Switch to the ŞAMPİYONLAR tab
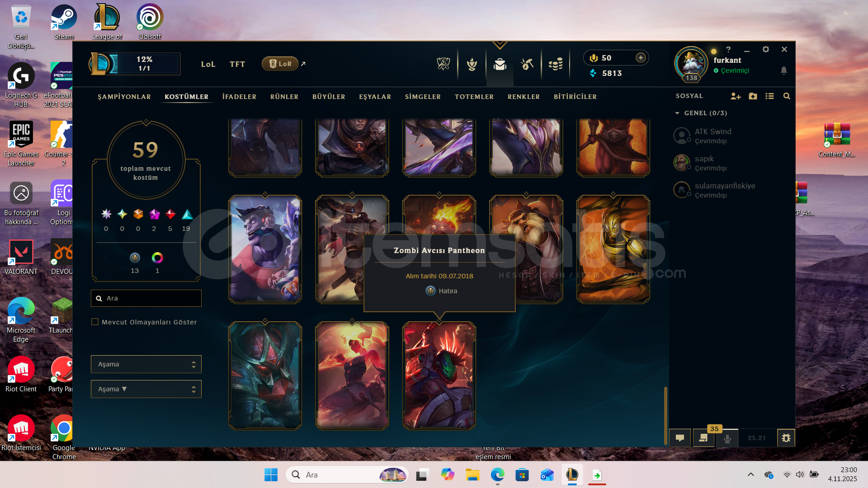Viewport: 868px width, 488px height. point(124,97)
